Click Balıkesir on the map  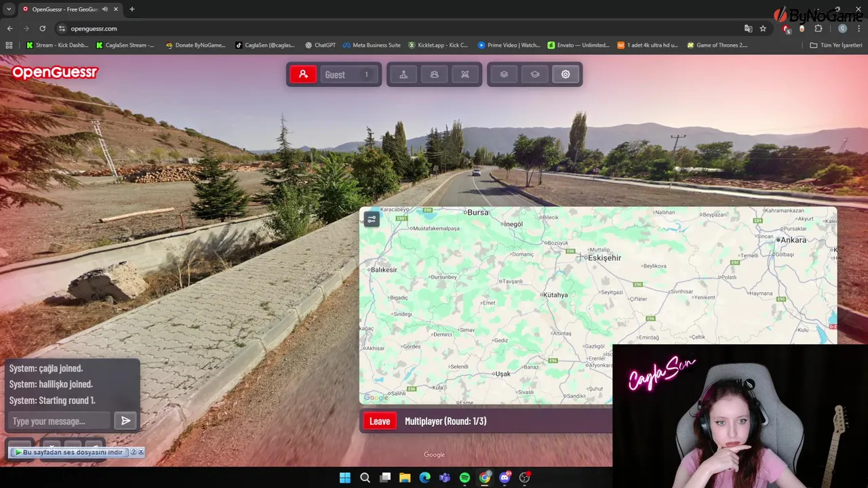click(x=382, y=270)
